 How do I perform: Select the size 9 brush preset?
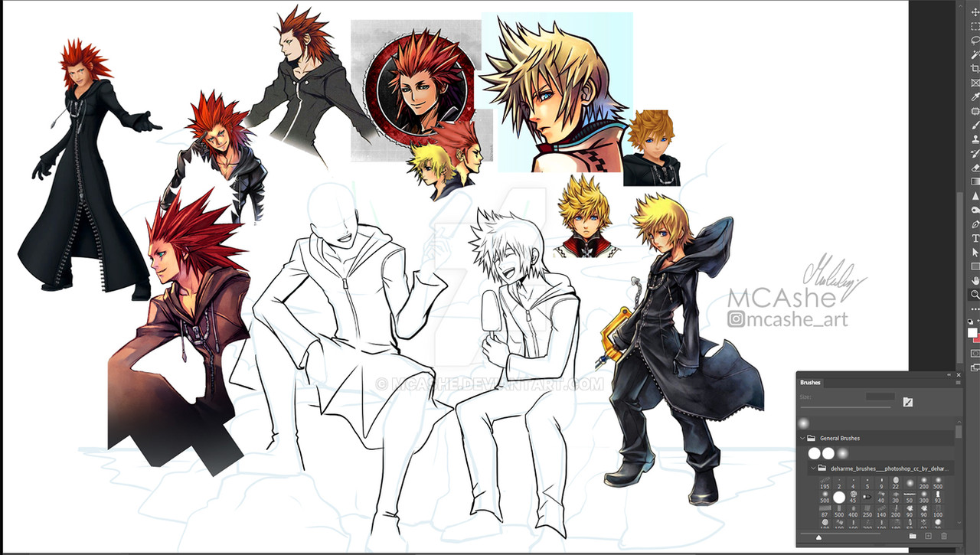pyautogui.click(x=881, y=483)
